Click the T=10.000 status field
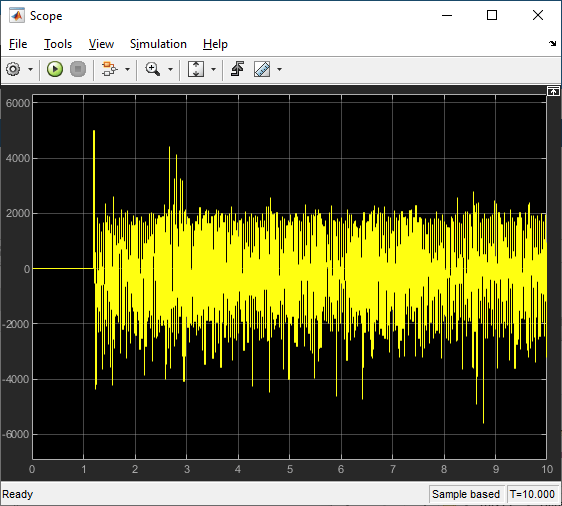The width and height of the screenshot is (562, 506). point(532,494)
